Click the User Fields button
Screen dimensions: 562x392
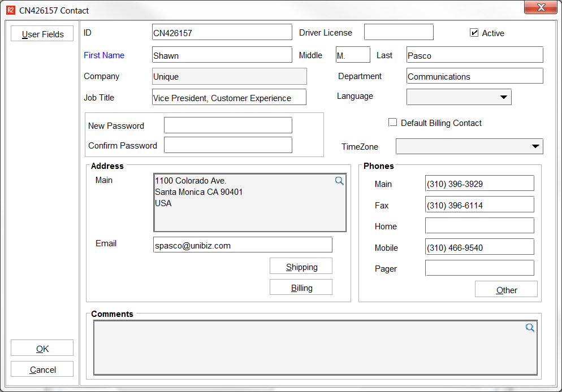tap(42, 34)
